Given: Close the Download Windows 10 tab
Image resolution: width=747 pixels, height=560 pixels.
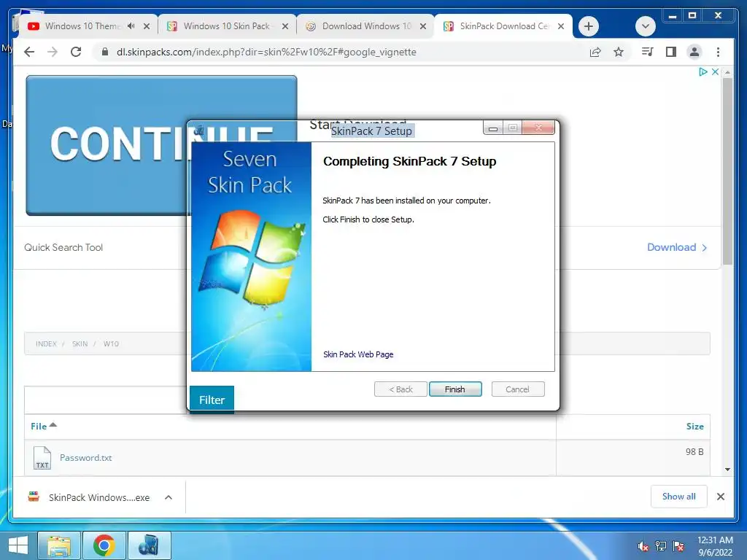Looking at the screenshot, I should [422, 26].
